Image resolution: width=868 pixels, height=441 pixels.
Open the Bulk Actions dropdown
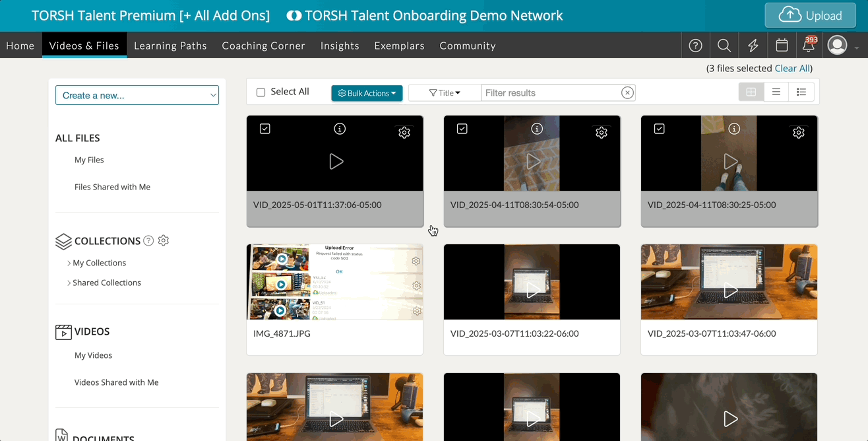367,93
